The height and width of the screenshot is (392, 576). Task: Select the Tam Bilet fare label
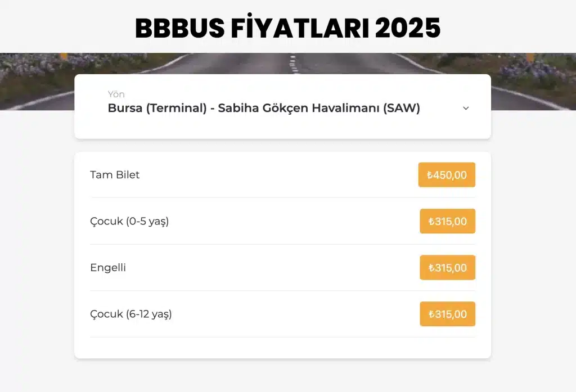115,175
